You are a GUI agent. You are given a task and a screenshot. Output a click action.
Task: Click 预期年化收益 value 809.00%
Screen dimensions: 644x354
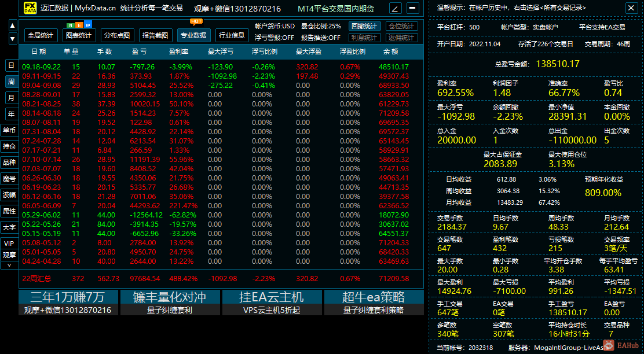[603, 193]
